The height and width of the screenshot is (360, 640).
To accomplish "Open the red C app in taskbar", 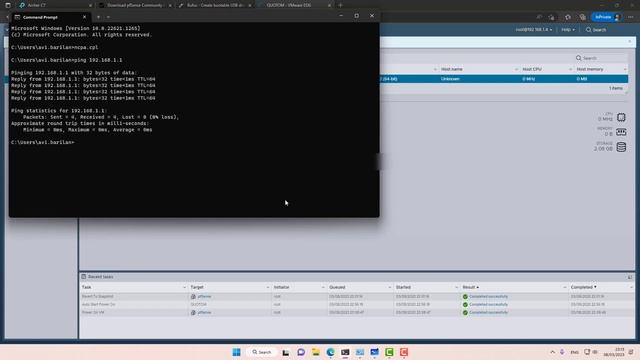I will click(404, 352).
